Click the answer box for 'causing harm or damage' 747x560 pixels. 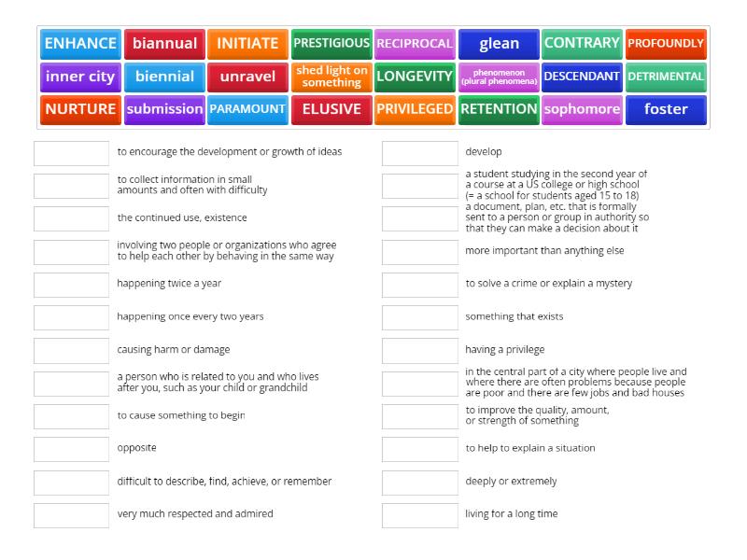coord(71,351)
